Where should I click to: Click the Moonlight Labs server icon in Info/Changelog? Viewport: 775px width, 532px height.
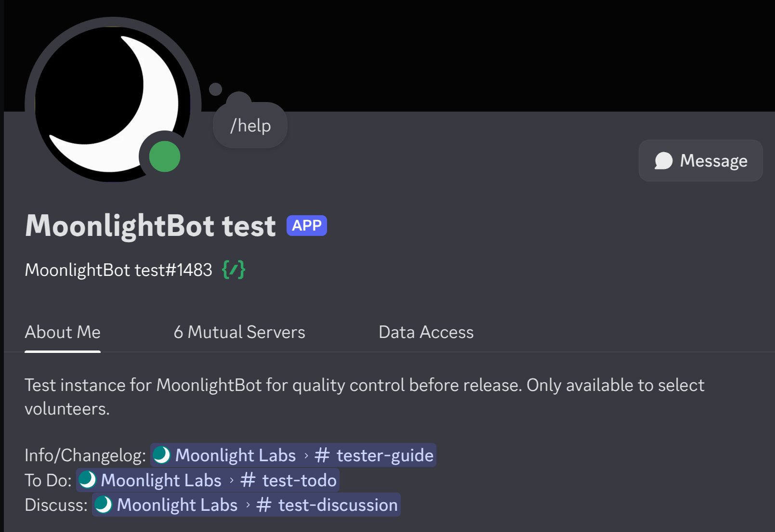point(162,455)
